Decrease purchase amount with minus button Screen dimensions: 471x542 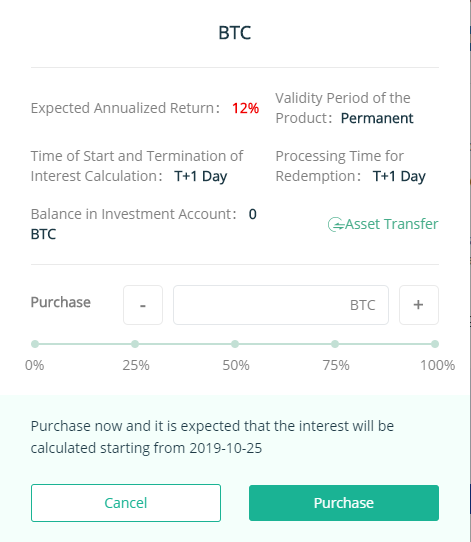tap(143, 305)
